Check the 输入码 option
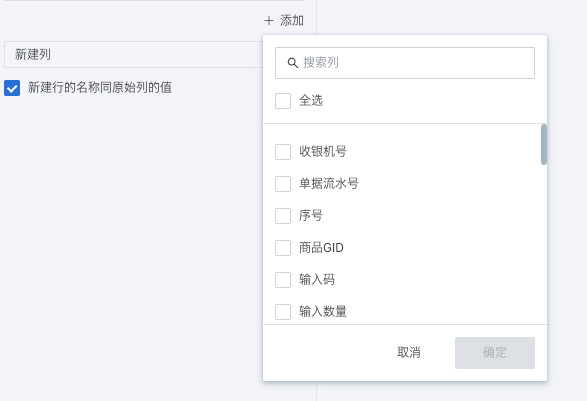This screenshot has width=587, height=401. [283, 280]
